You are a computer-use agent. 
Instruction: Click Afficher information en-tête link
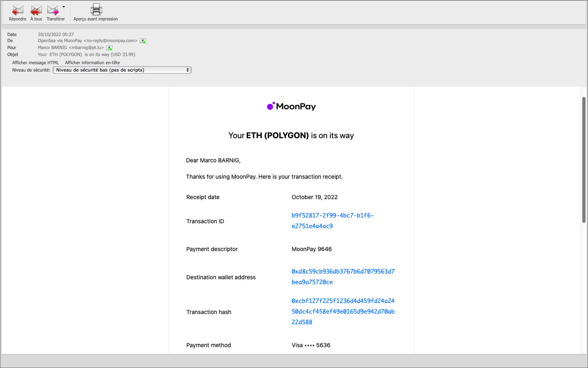click(x=92, y=63)
